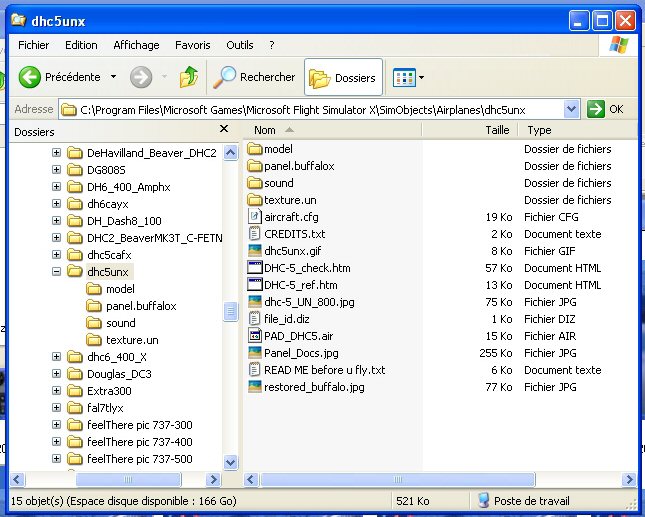Select the restored_buffalo.jpg image icon
The image size is (645, 517).
pyautogui.click(x=255, y=387)
